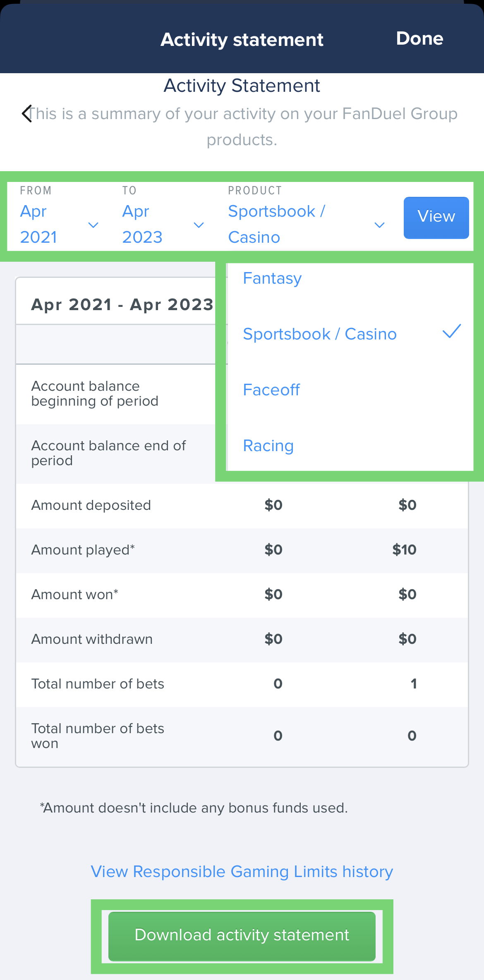Select Faceoff from the product list

point(271,389)
